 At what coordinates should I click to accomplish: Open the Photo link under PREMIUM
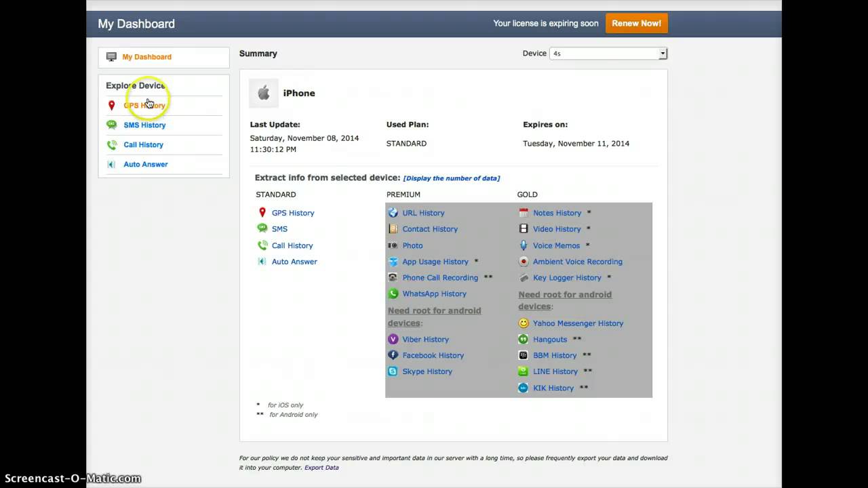[x=412, y=245]
